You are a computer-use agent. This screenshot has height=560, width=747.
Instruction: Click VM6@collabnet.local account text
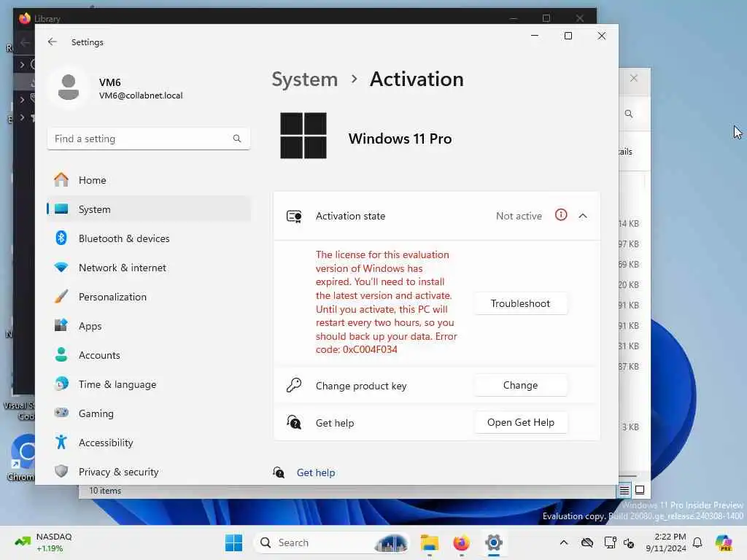(x=141, y=96)
